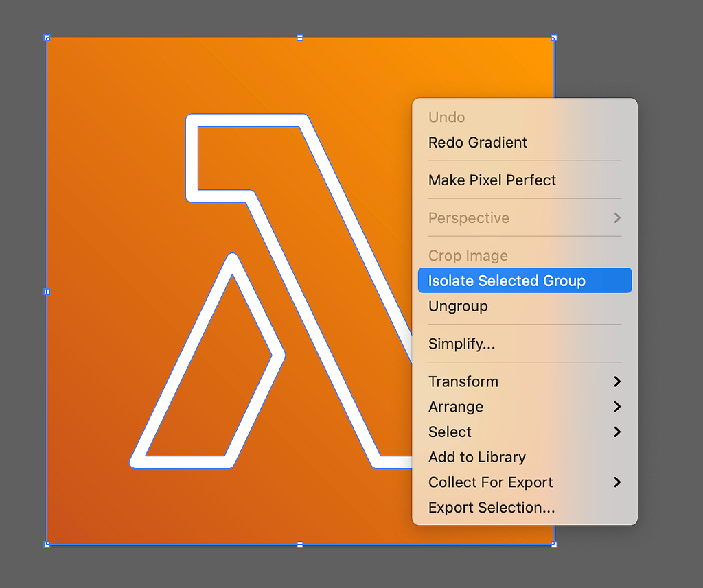Select Isolate Selected Group option
This screenshot has width=703, height=588.
click(525, 281)
